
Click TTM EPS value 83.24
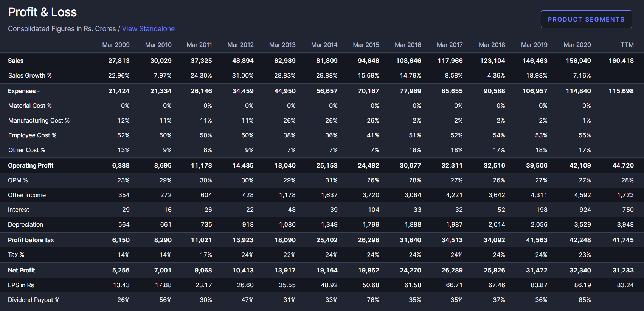pyautogui.click(x=625, y=285)
